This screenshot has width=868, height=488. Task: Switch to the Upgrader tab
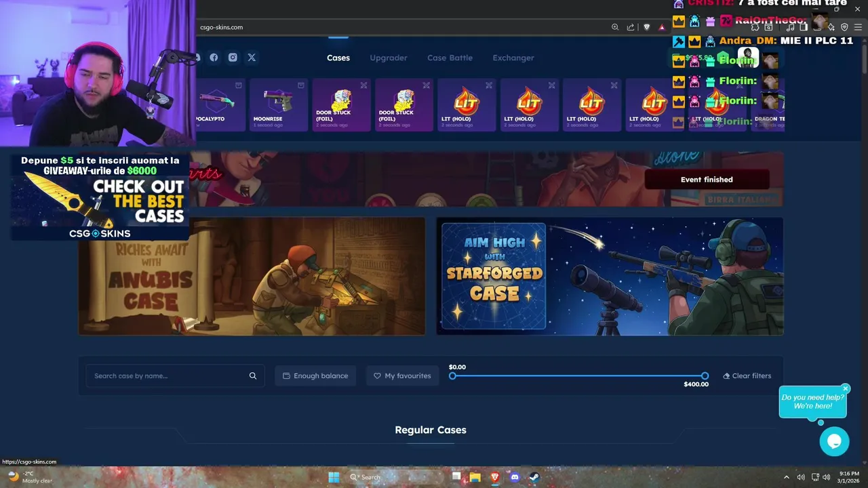389,58
